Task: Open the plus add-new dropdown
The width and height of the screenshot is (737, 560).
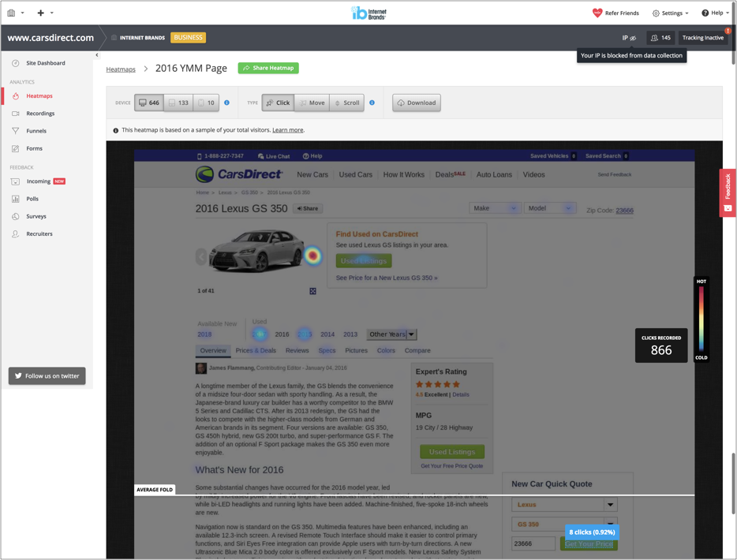Action: click(45, 13)
